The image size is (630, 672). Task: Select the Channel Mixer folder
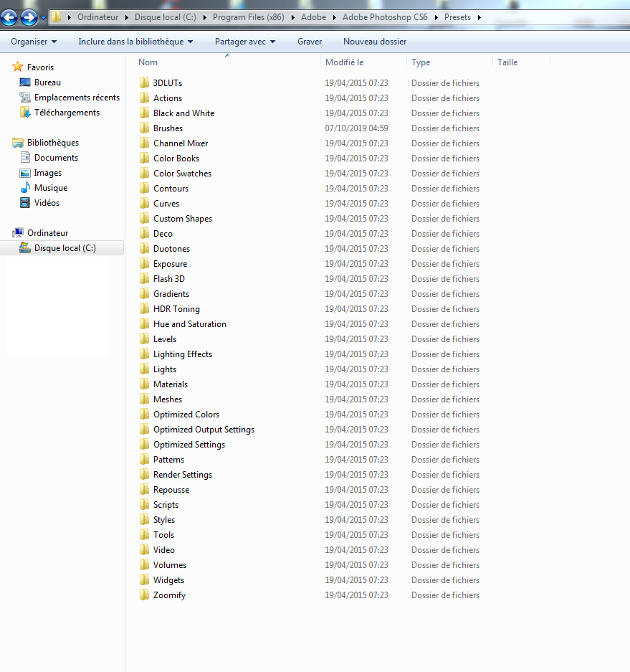click(x=181, y=143)
